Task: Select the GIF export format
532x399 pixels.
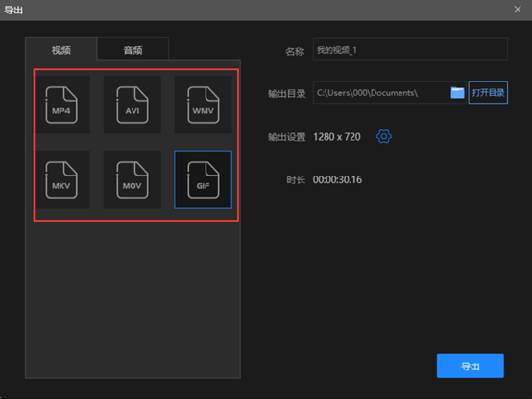Action: [204, 179]
